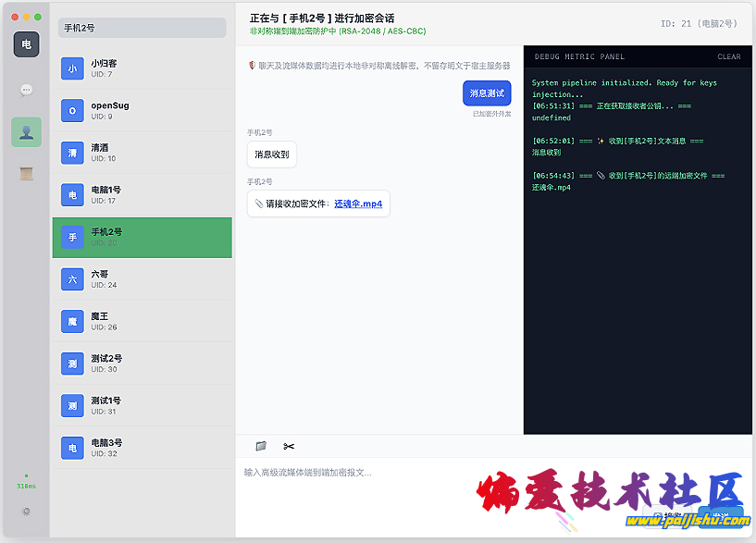Click the 六哥 contact avatar
756x543 pixels.
pyautogui.click(x=72, y=279)
